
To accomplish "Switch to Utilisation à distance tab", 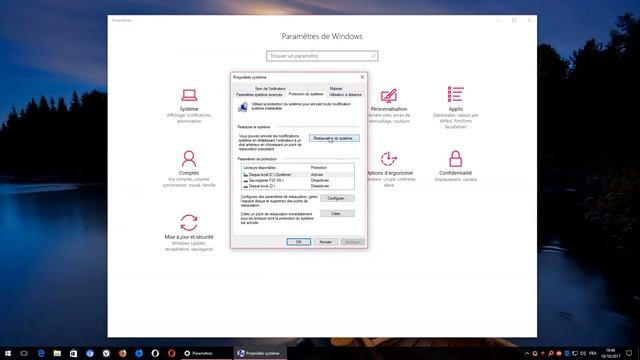I will pos(345,95).
